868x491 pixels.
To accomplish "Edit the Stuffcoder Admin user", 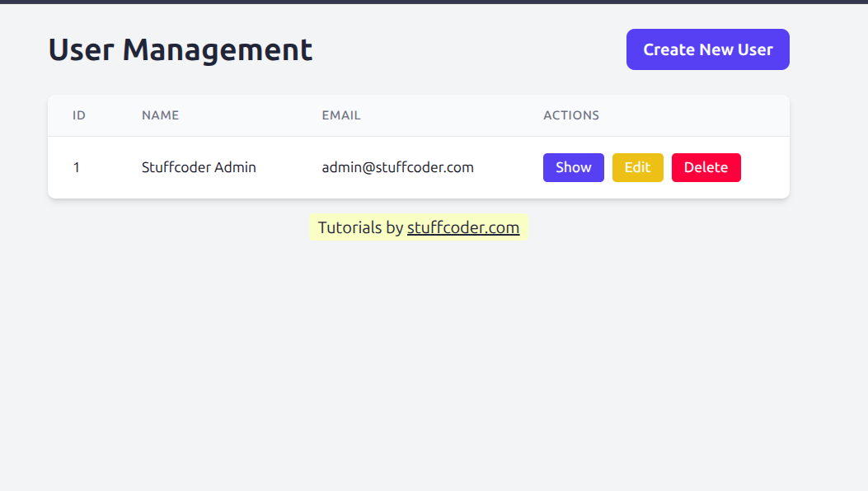I will (x=637, y=167).
